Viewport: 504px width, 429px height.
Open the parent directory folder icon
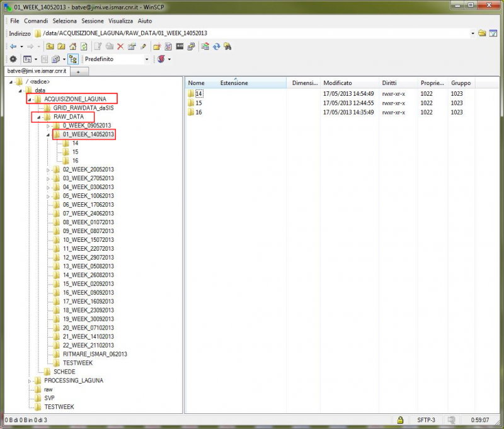pos(50,47)
